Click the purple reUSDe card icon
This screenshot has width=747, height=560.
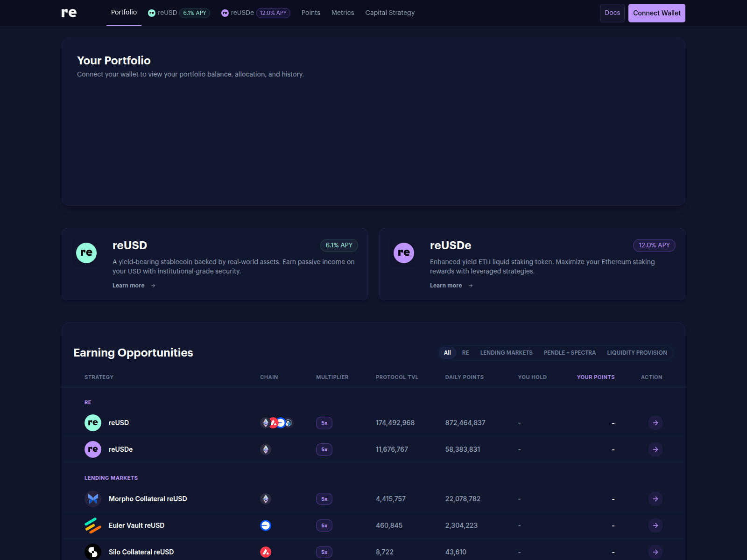click(404, 253)
